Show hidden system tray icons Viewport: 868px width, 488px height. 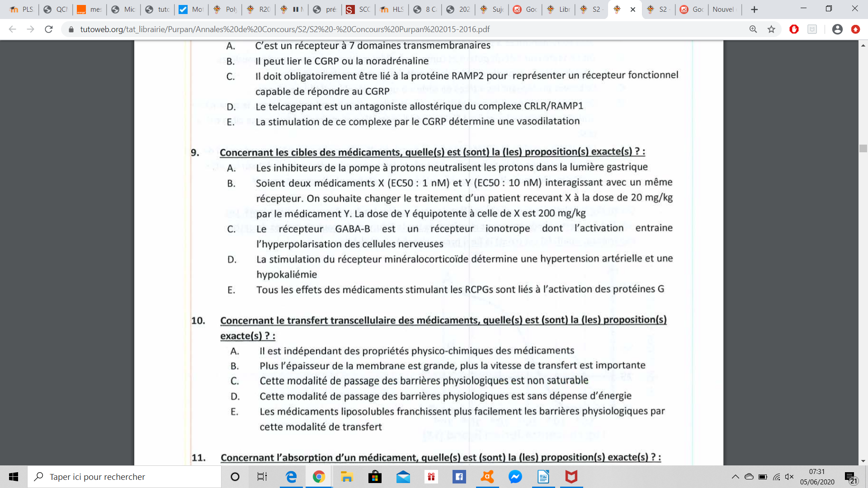point(735,477)
